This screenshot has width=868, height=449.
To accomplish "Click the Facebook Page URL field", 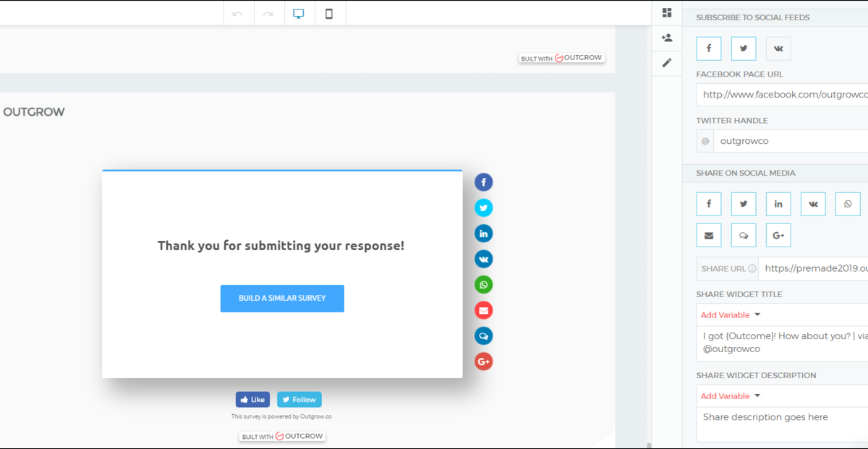I will pos(781,95).
